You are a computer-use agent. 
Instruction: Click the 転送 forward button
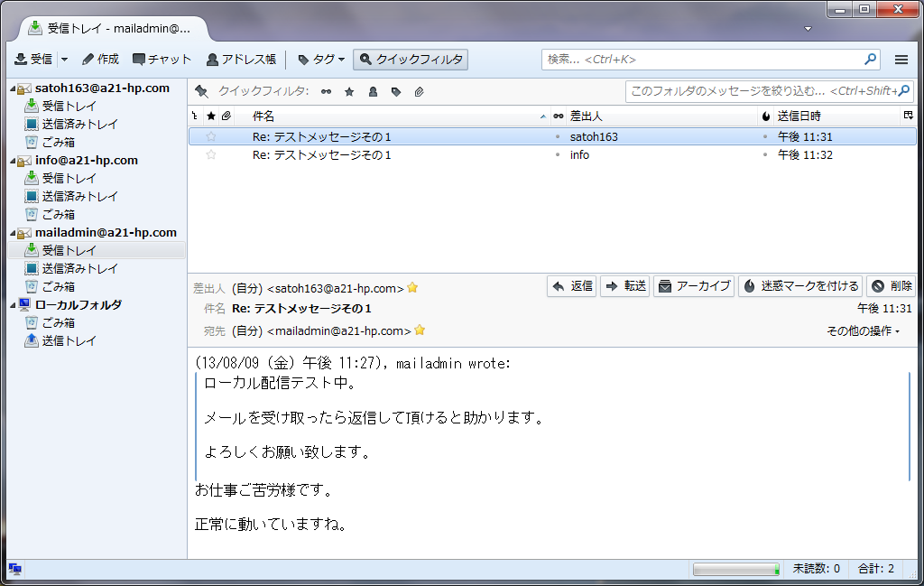[624, 286]
